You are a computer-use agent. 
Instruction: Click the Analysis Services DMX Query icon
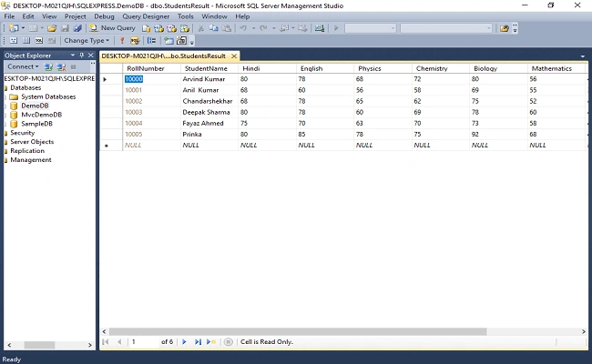coord(172,28)
